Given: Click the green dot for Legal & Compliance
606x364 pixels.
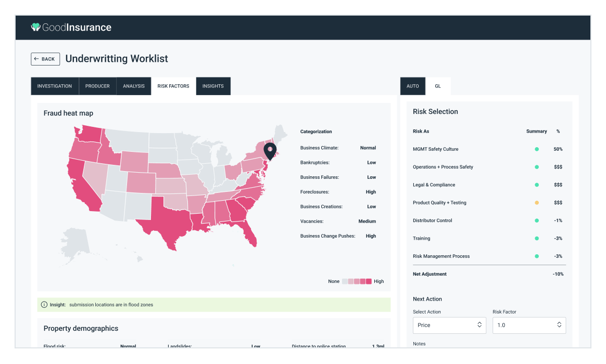Looking at the screenshot, I should (x=537, y=185).
